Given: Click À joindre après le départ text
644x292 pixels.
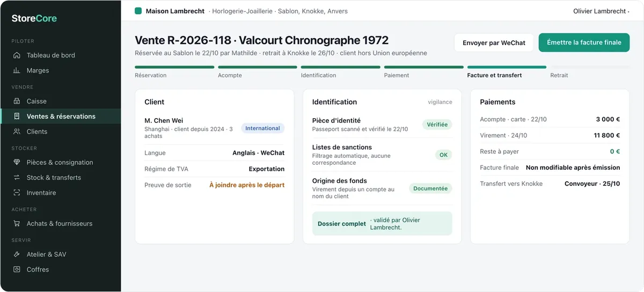Looking at the screenshot, I should coord(247,185).
